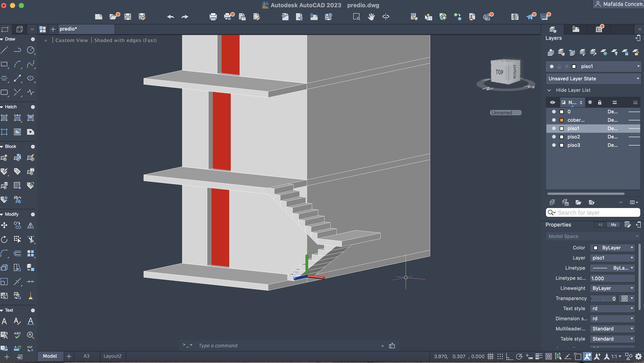Collapse Hide Layer List section
This screenshot has width=644, height=363.
pyautogui.click(x=549, y=90)
